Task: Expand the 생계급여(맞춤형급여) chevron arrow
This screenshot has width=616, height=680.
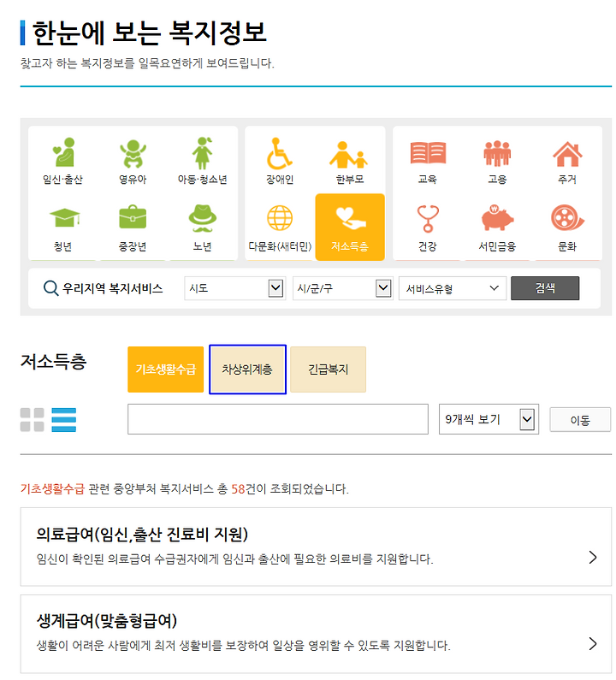Action: coord(593,643)
